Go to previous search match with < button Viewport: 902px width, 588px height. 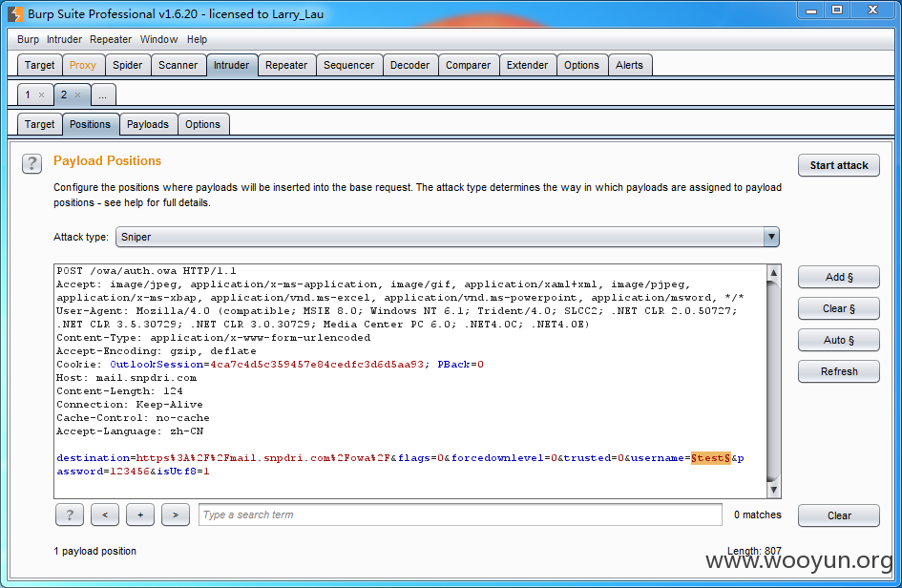pyautogui.click(x=105, y=514)
